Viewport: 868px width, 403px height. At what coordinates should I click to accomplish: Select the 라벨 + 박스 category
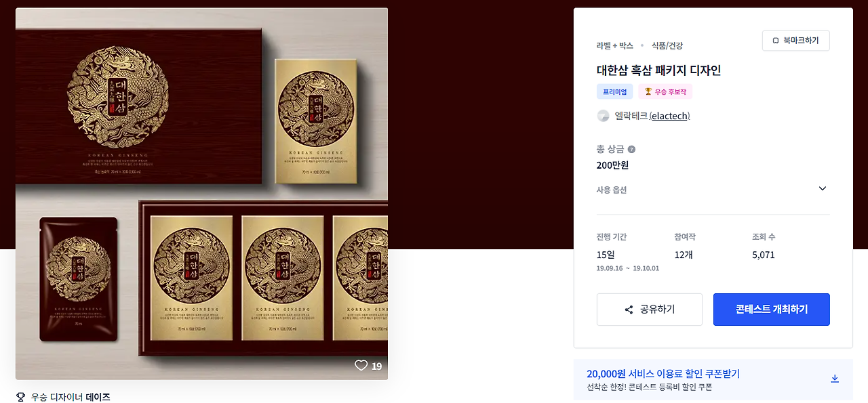click(x=615, y=45)
